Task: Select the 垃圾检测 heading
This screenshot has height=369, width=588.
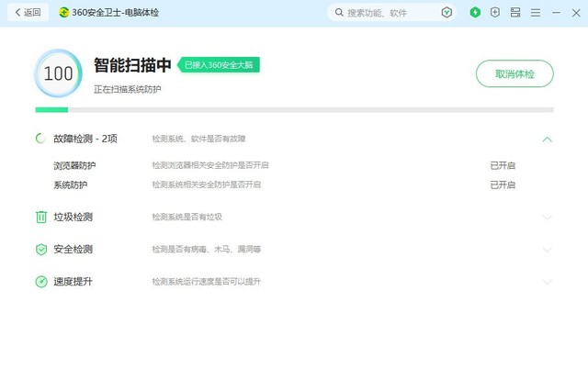Action: [73, 217]
